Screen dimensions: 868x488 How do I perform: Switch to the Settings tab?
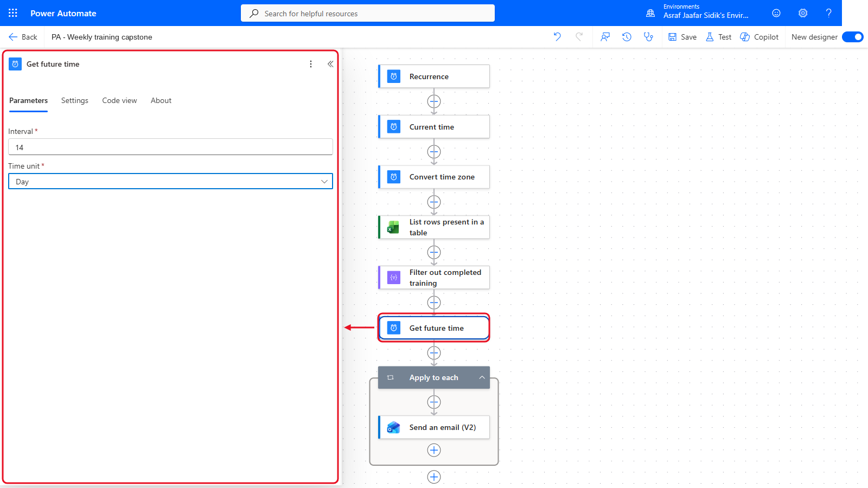point(74,101)
